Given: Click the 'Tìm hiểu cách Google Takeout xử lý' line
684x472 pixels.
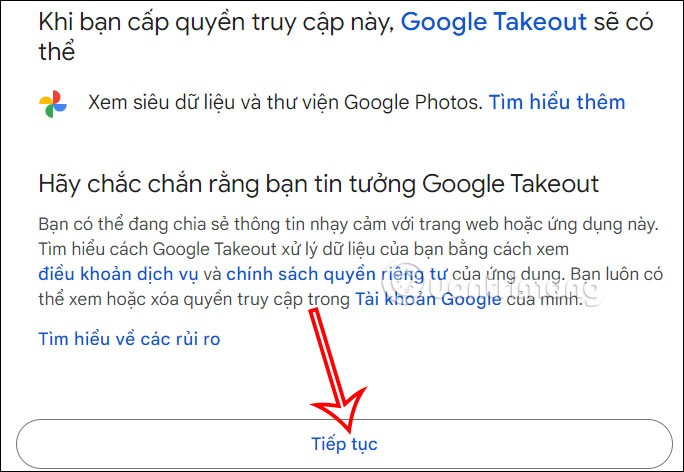Looking at the screenshot, I should [303, 250].
